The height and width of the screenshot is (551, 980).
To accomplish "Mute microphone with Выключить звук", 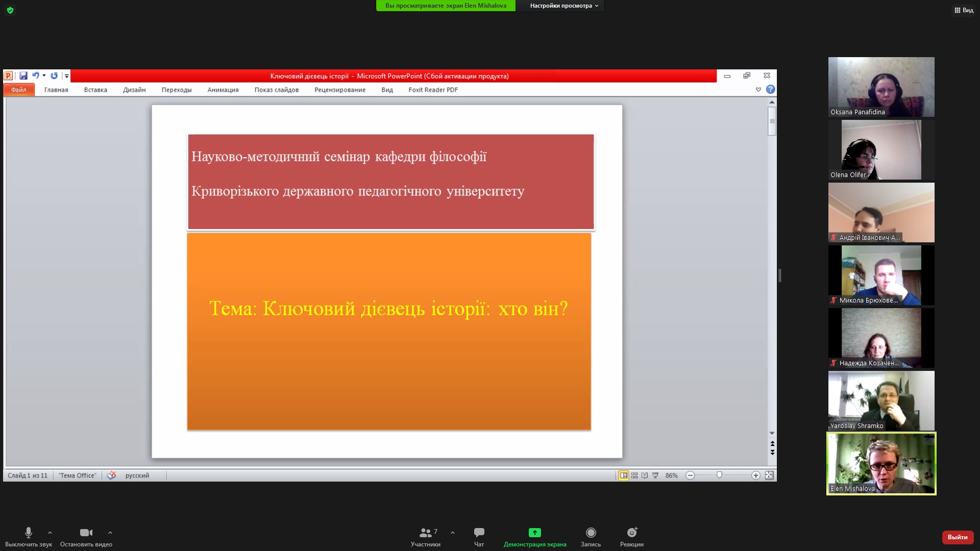I will click(x=29, y=537).
